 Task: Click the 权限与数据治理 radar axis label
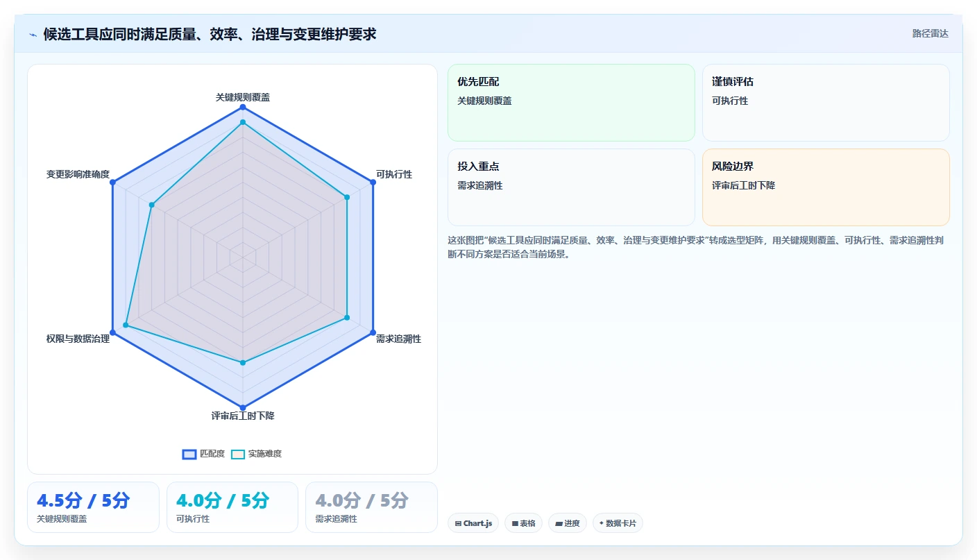pyautogui.click(x=78, y=339)
